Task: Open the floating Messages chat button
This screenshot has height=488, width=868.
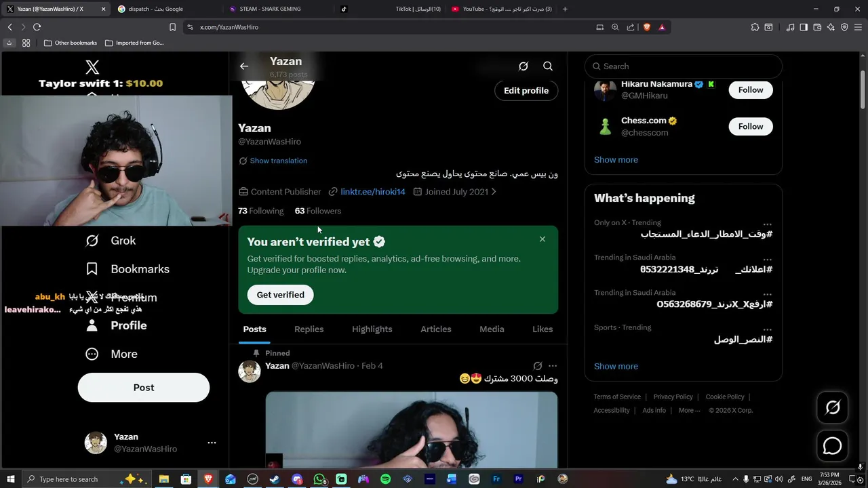Action: tap(833, 446)
